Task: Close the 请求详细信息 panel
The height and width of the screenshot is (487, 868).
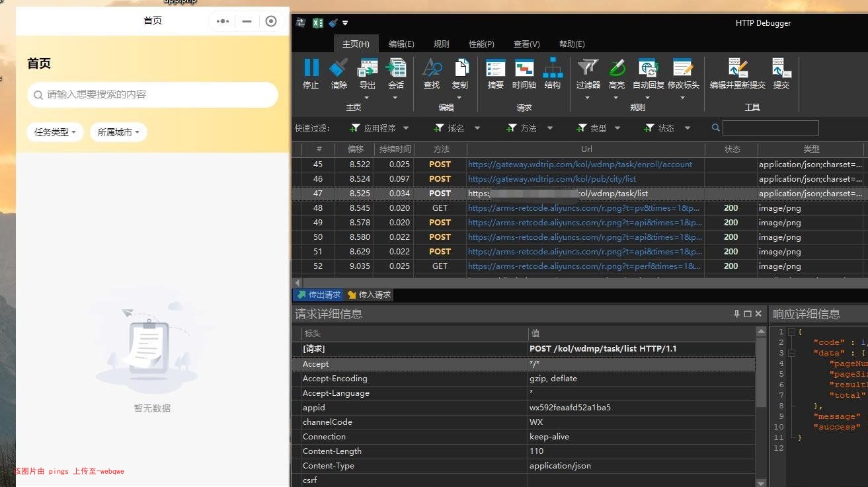Action: coord(758,314)
